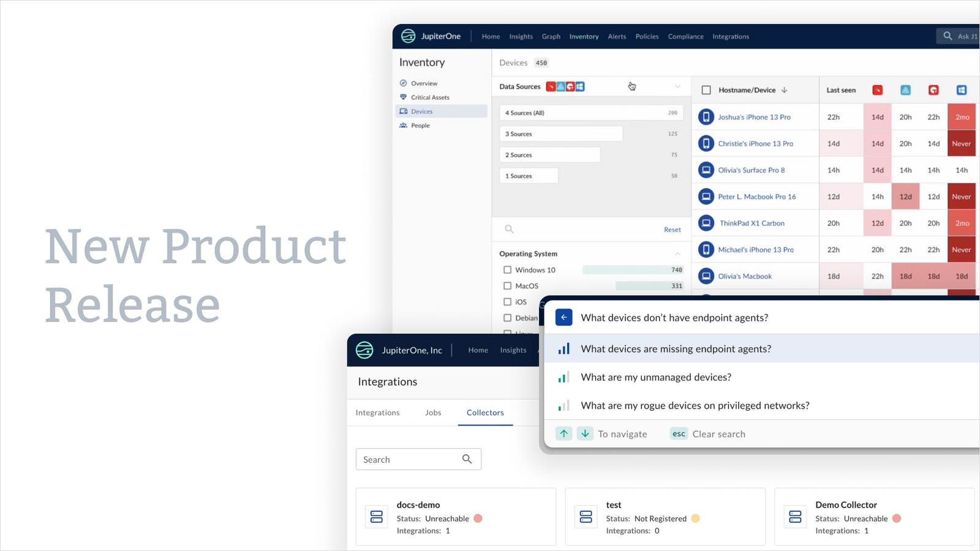Image resolution: width=980 pixels, height=551 pixels.
Task: Click the magnifier icon in the Collectors search box
Action: (467, 459)
